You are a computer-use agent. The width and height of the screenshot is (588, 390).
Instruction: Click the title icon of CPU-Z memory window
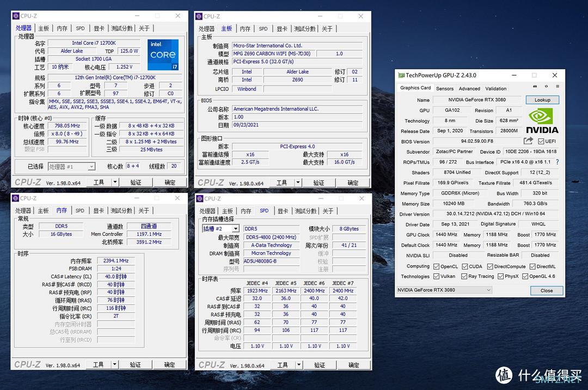[x=15, y=198]
